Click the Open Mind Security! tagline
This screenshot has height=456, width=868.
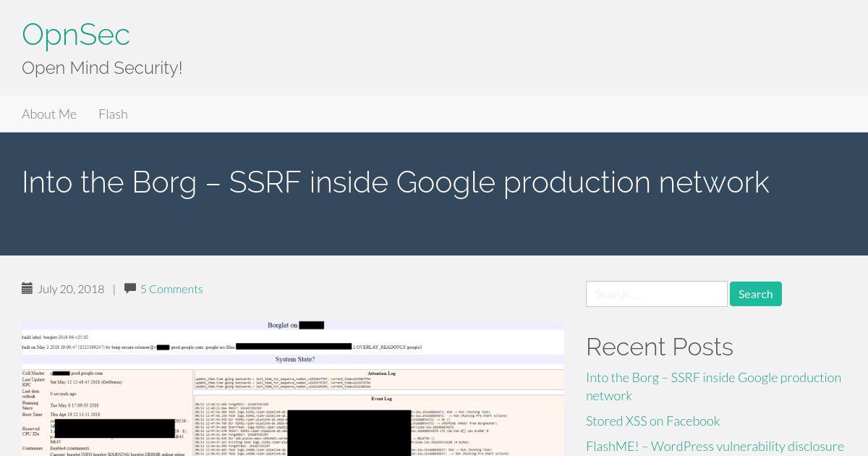(x=102, y=68)
